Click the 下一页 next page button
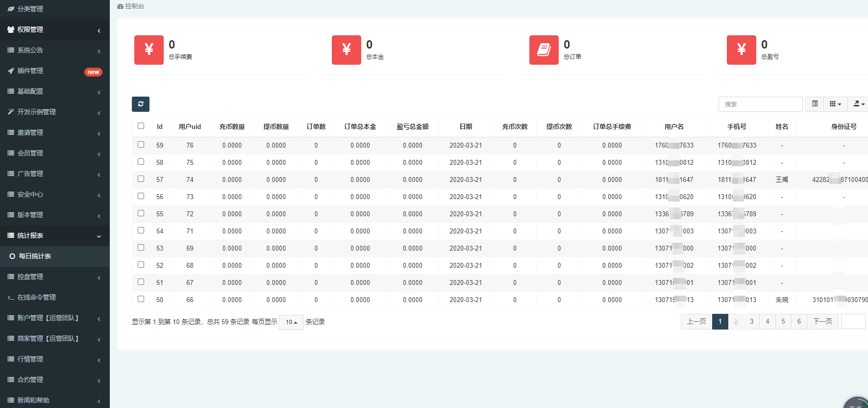The width and height of the screenshot is (868, 408). pos(822,322)
